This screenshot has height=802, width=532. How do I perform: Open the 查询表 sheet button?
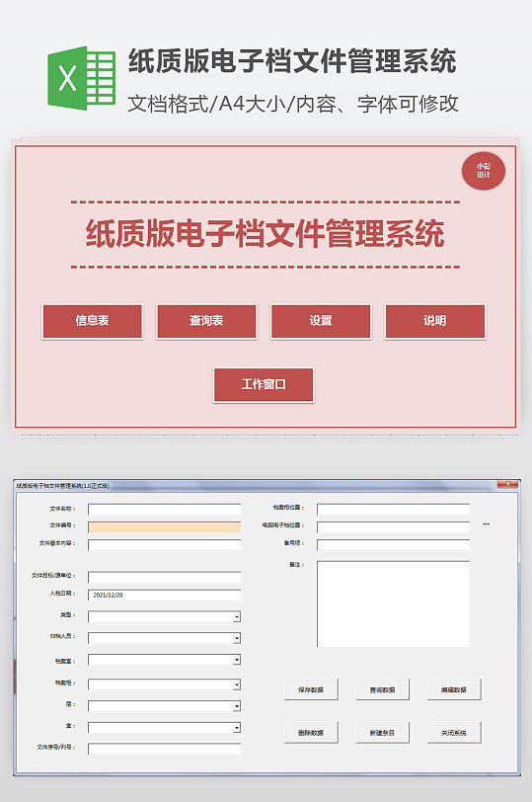coord(206,321)
